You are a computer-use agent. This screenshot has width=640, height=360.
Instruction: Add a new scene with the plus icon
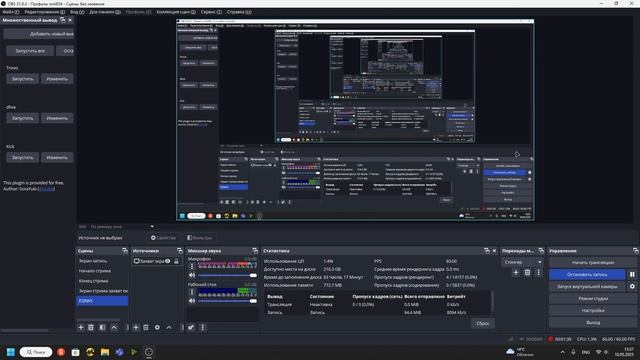click(x=81, y=327)
